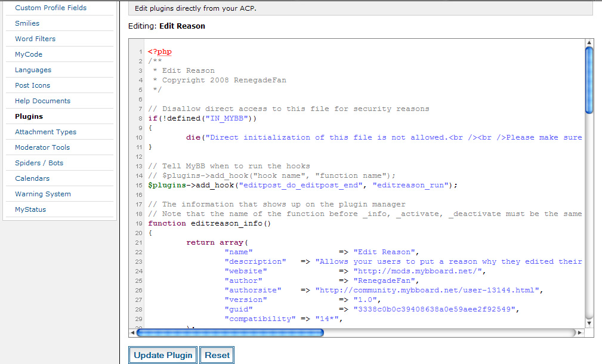
Task: Open the Word Filters page
Action: click(35, 39)
